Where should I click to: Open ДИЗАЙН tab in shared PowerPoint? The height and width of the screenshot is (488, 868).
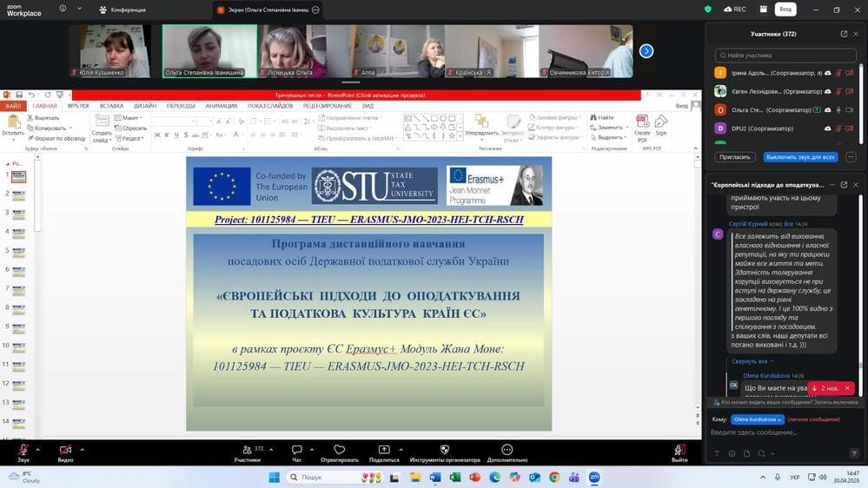click(144, 106)
